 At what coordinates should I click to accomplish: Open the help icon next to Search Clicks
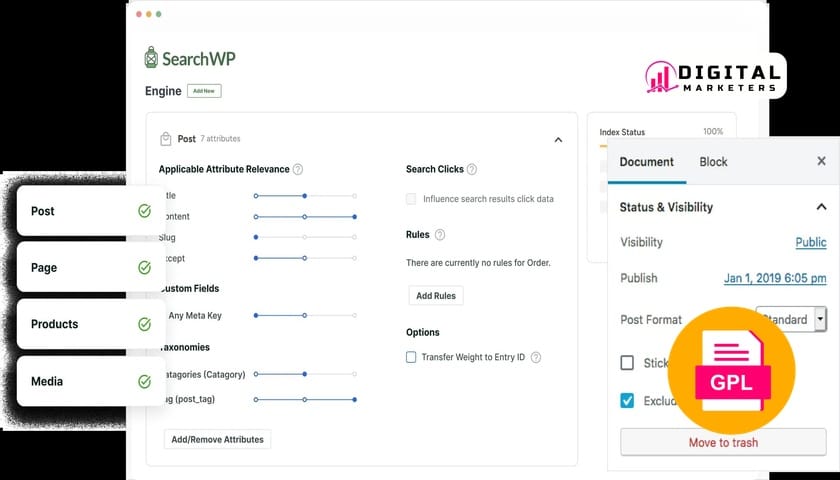471,169
